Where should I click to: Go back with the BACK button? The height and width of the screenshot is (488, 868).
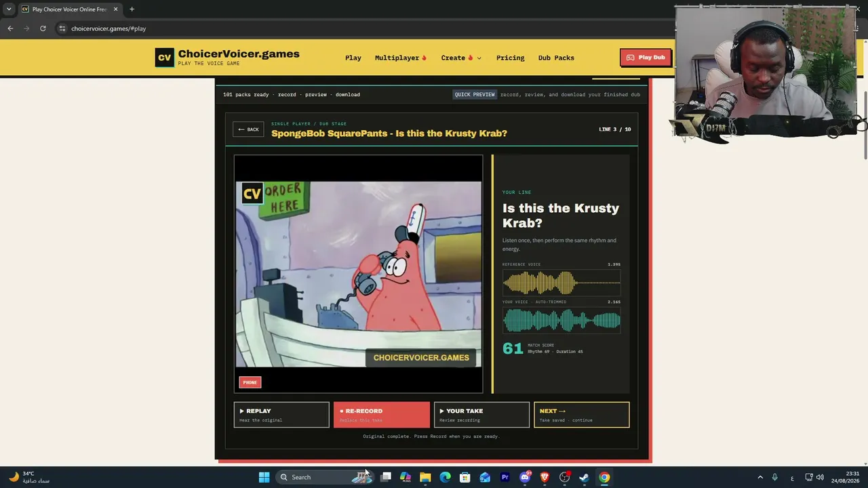[248, 129]
